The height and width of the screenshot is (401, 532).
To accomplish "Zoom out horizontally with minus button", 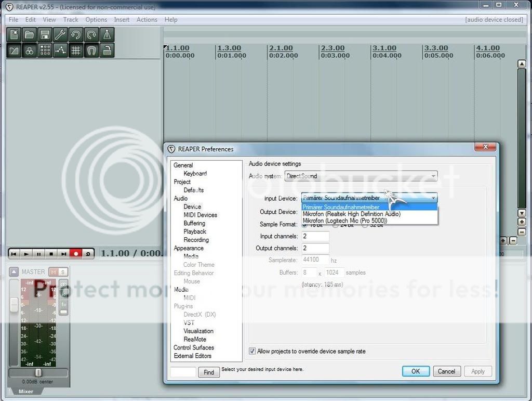I will click(513, 241).
